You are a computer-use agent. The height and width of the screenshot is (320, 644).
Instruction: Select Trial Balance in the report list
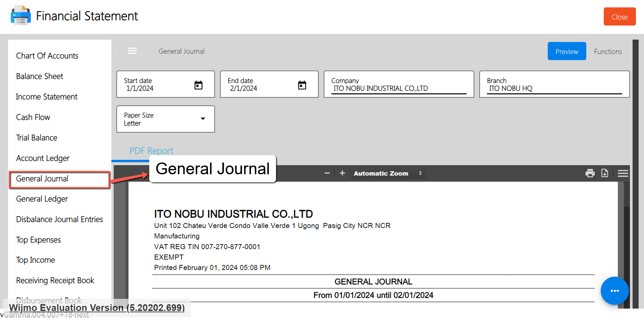pyautogui.click(x=37, y=138)
